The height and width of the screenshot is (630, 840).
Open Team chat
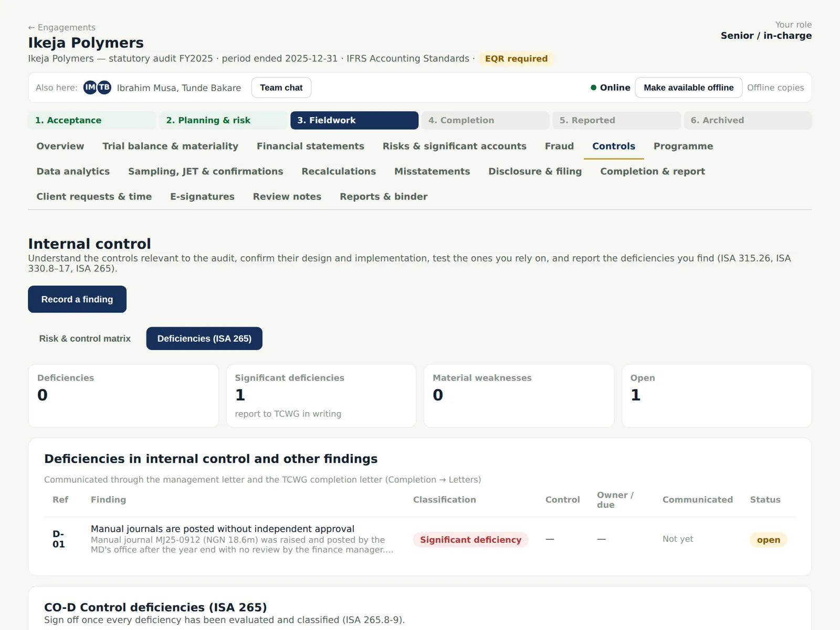coord(281,88)
